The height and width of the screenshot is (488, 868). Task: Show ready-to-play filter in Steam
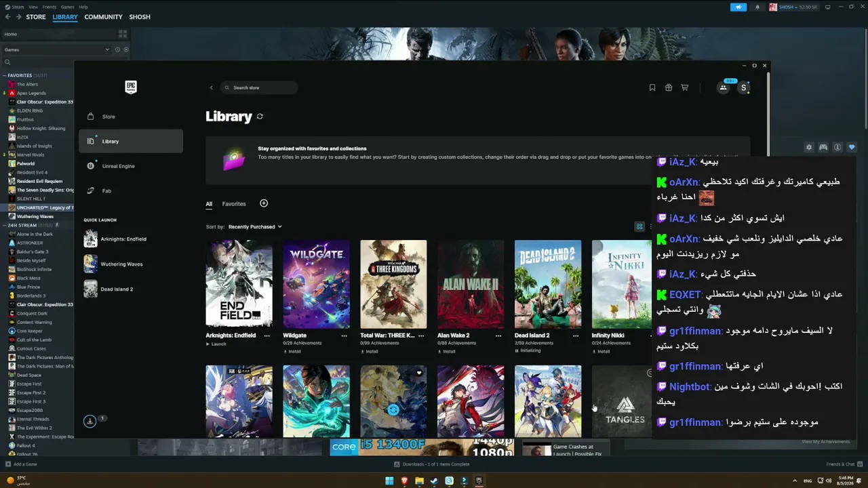point(125,49)
